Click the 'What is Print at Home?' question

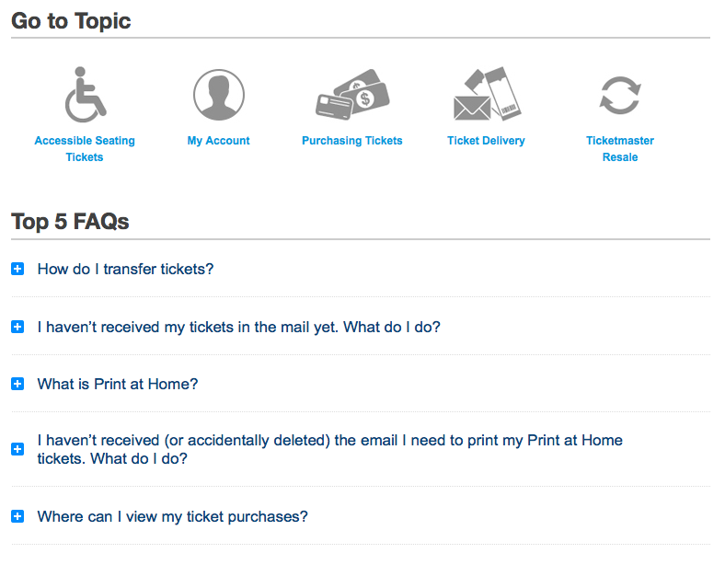coord(118,385)
